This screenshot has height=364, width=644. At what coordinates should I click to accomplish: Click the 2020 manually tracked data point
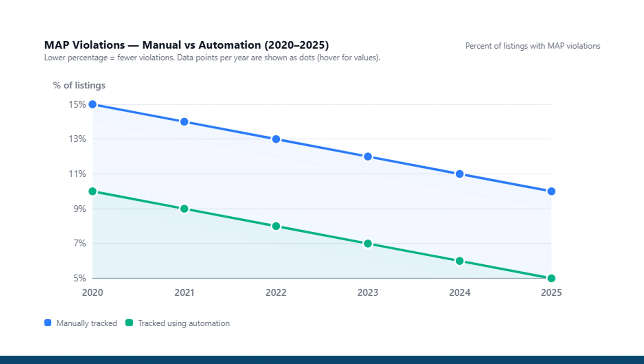click(x=92, y=105)
